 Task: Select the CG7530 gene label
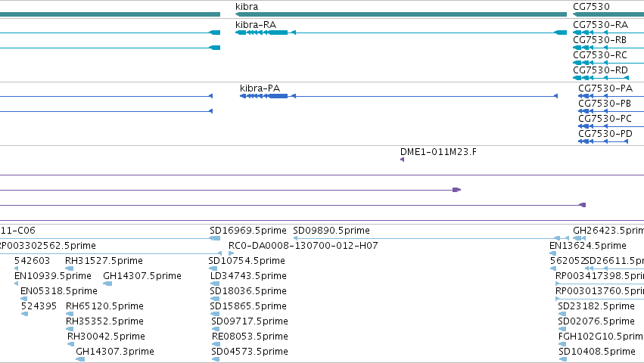(x=591, y=7)
